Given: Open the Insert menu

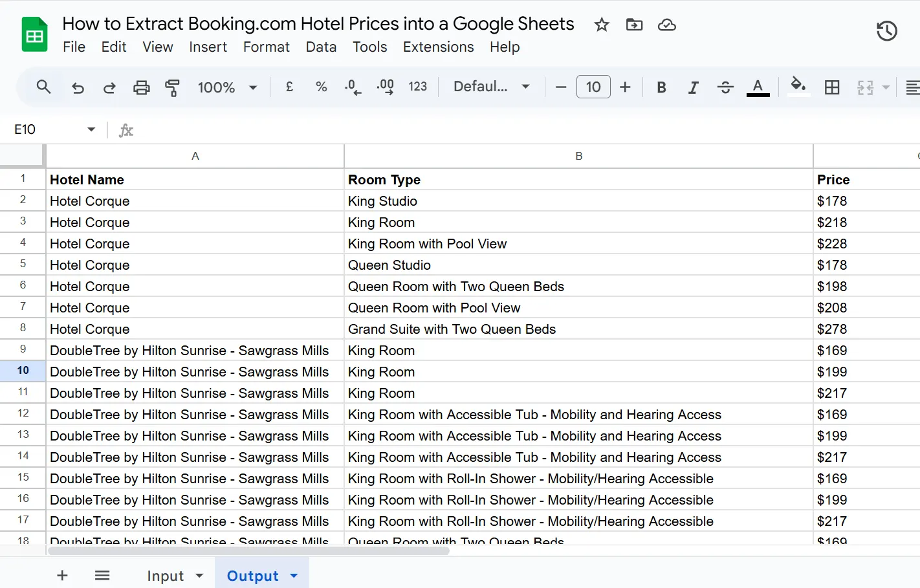Looking at the screenshot, I should click(208, 47).
